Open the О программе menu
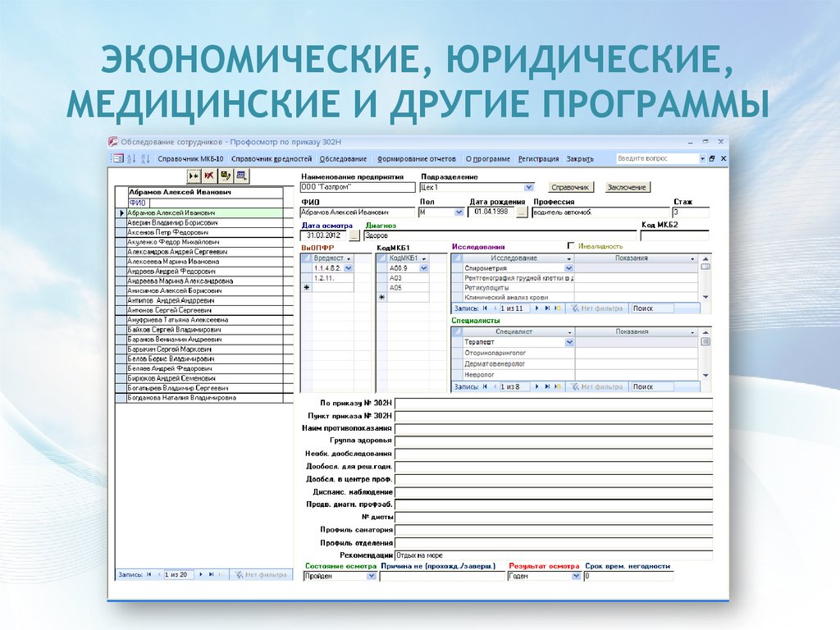Image resolution: width=840 pixels, height=630 pixels. pos(487,159)
